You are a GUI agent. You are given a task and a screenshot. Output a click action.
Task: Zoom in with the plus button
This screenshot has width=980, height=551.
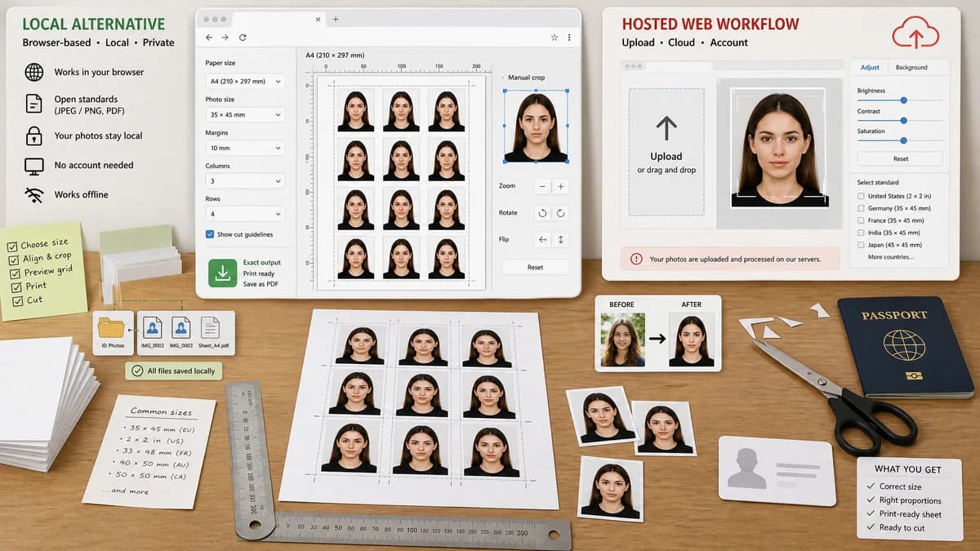coord(561,187)
